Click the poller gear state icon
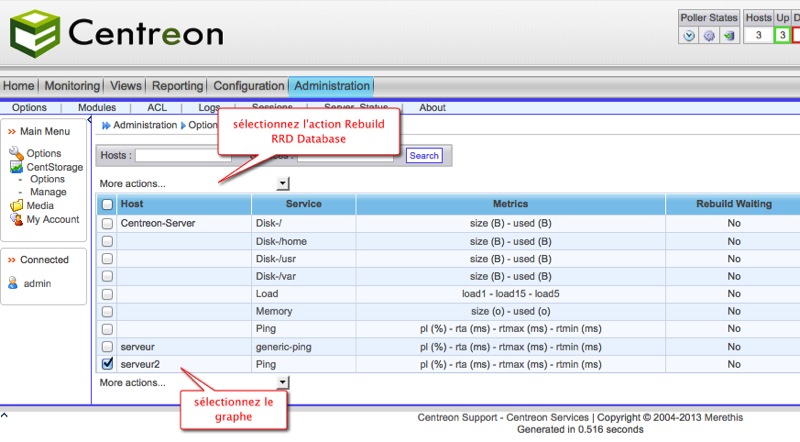Viewport: 800px width, 442px height. tap(709, 35)
